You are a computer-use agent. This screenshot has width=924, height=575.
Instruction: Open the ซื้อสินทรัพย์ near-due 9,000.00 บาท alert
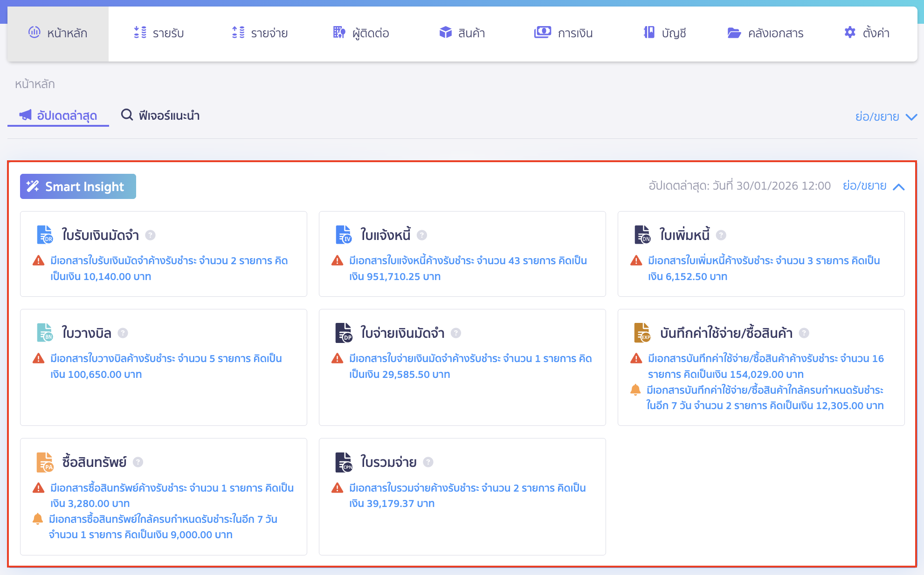pyautogui.click(x=163, y=527)
